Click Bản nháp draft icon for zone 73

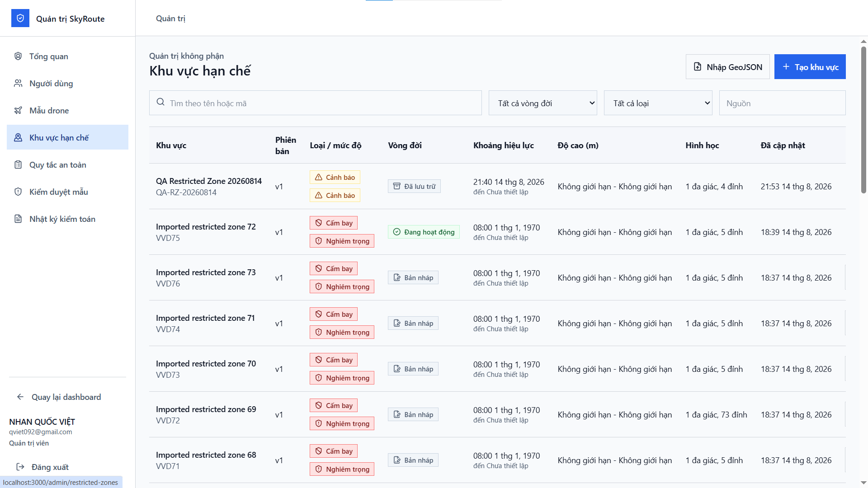pos(397,277)
